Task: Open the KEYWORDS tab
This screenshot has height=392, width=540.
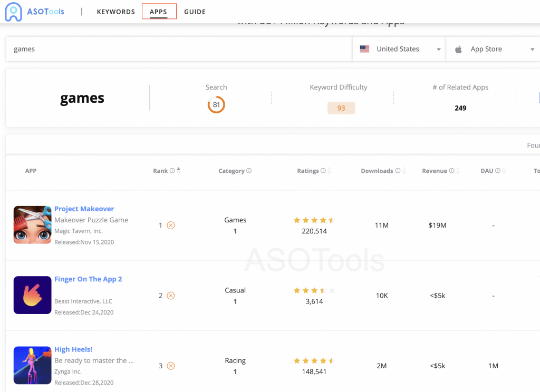Action: (115, 12)
